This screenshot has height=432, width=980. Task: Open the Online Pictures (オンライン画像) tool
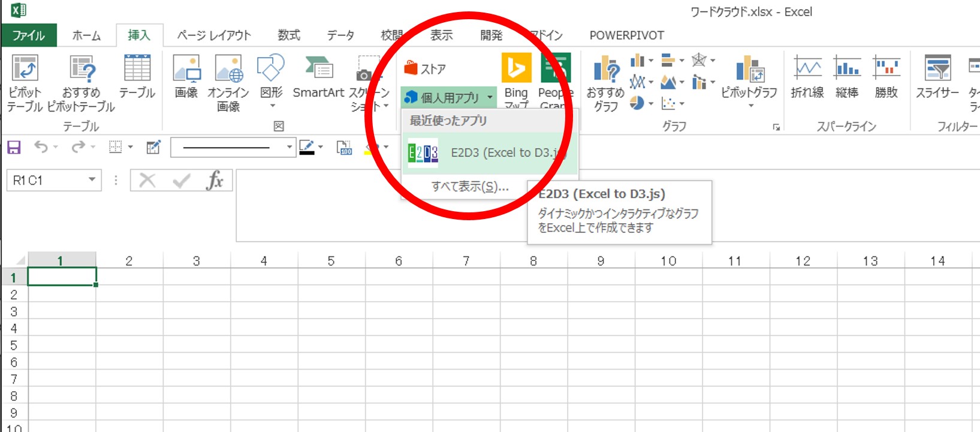tap(228, 68)
